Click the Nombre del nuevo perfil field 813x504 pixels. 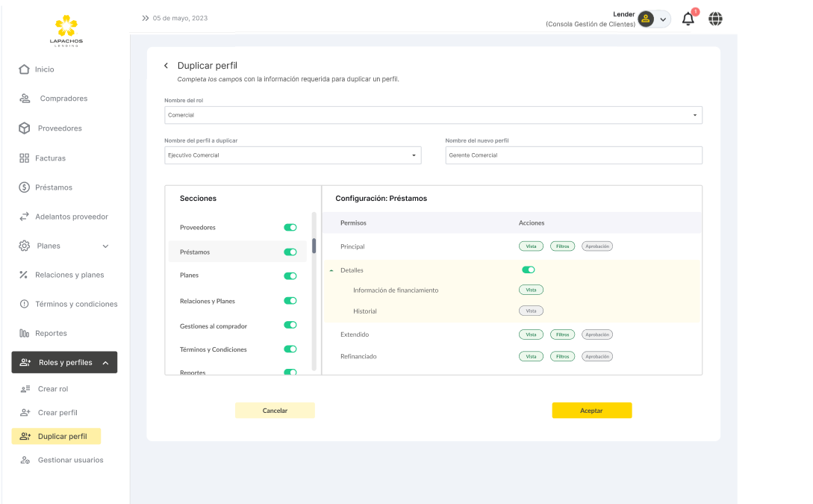coord(573,155)
